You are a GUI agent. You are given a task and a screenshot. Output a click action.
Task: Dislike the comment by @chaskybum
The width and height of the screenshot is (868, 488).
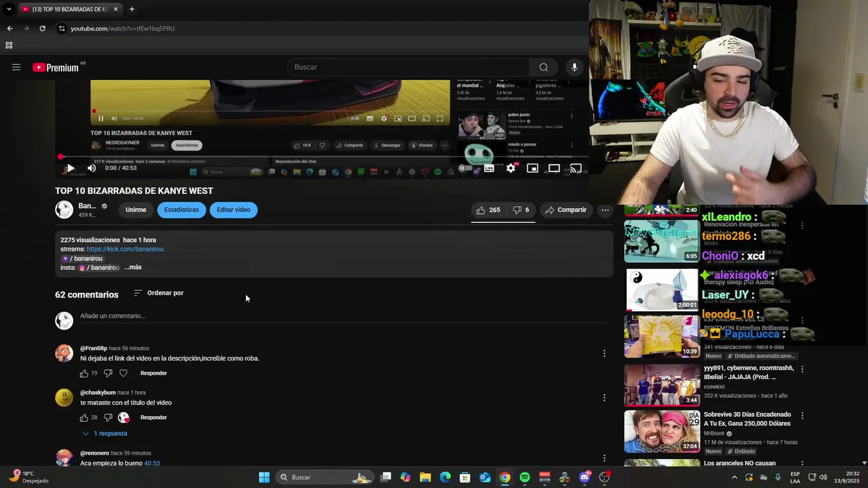(x=108, y=418)
